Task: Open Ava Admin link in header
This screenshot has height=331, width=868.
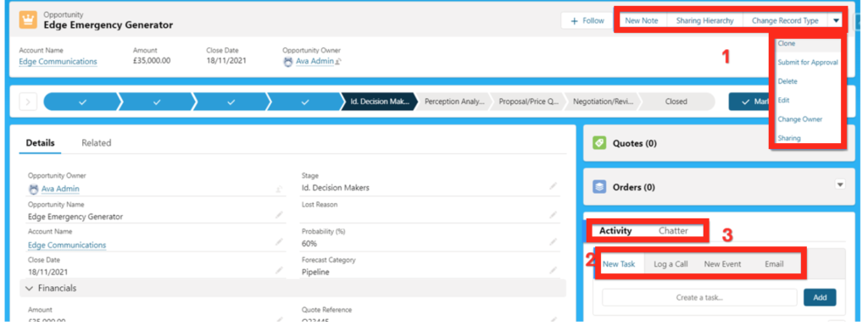Action: (315, 61)
